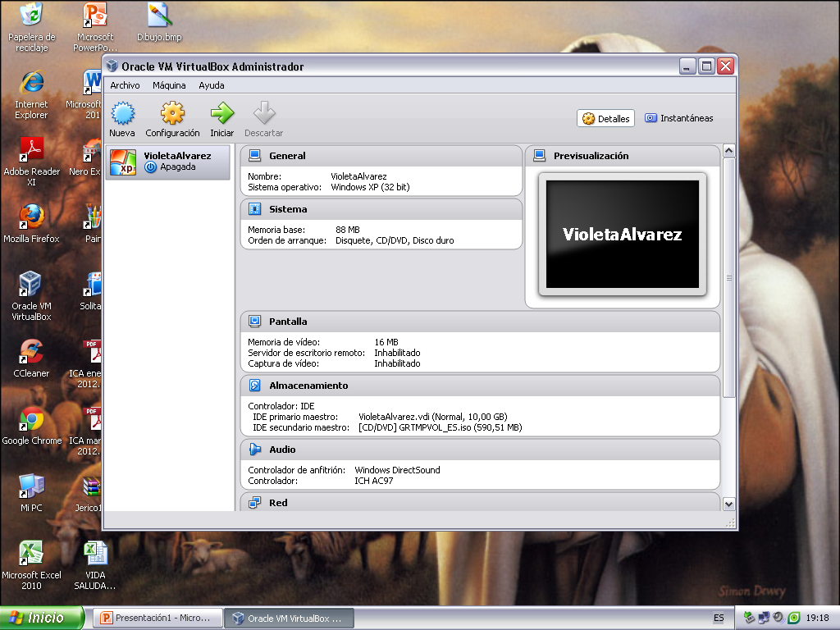Open the Sistema section header link
Viewport: 840px width, 630px height.
pyautogui.click(x=288, y=209)
